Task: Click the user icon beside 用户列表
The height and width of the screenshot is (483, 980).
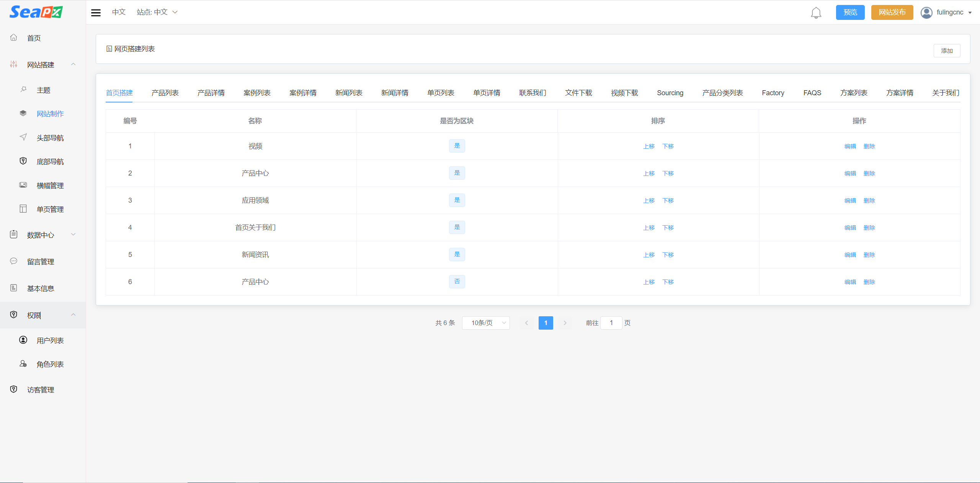Action: [x=23, y=340]
